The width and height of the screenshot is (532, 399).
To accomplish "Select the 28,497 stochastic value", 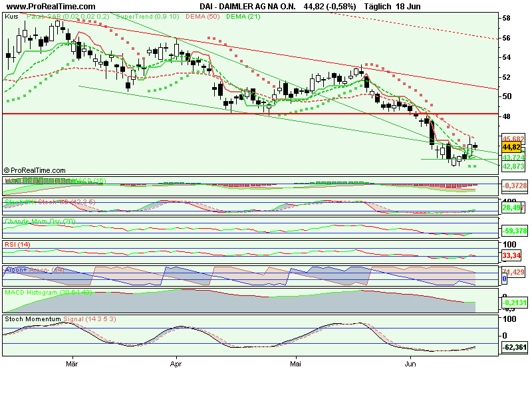I will pos(513,207).
